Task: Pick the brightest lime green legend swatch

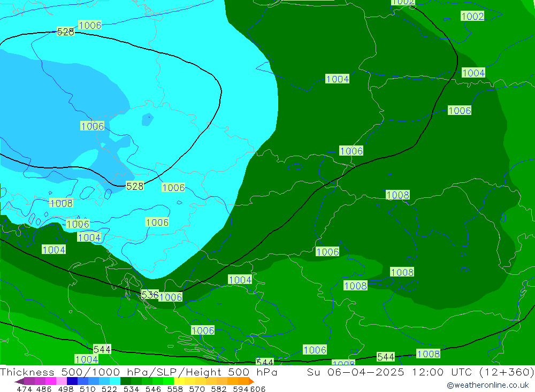Action: 169,381
